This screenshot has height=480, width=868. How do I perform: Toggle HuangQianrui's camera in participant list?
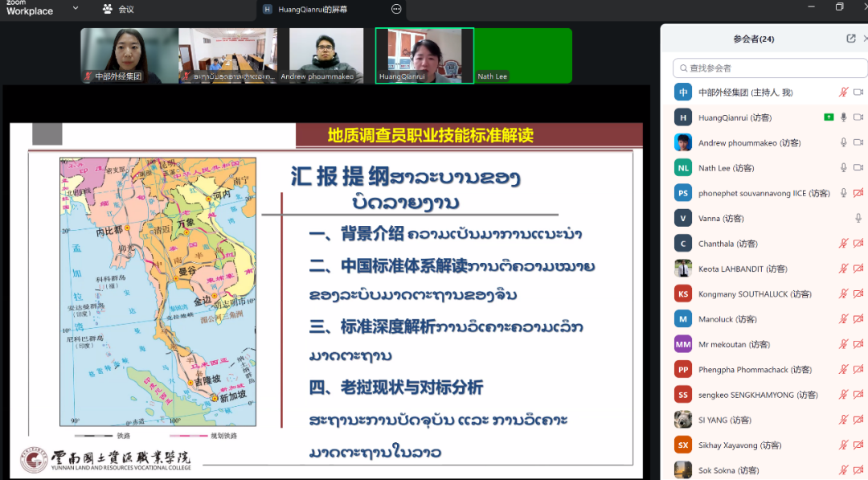click(x=858, y=117)
